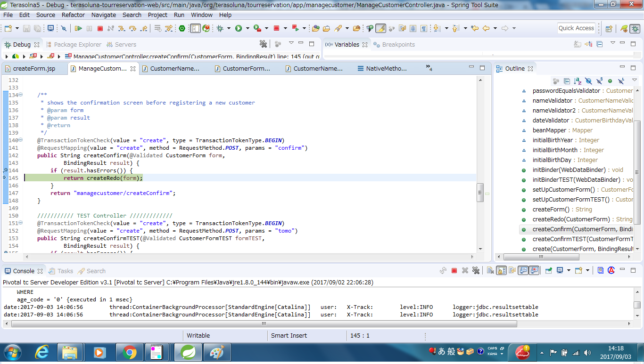The height and width of the screenshot is (364, 644).
Task: Click the Disconnect debug icon
Action: coord(111,28)
